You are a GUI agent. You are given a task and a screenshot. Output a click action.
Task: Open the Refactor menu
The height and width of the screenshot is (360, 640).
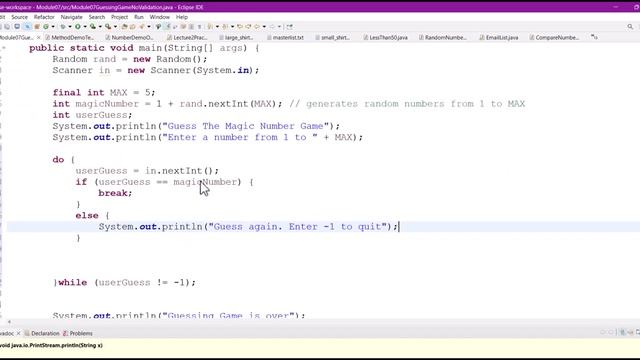pyautogui.click(x=44, y=17)
